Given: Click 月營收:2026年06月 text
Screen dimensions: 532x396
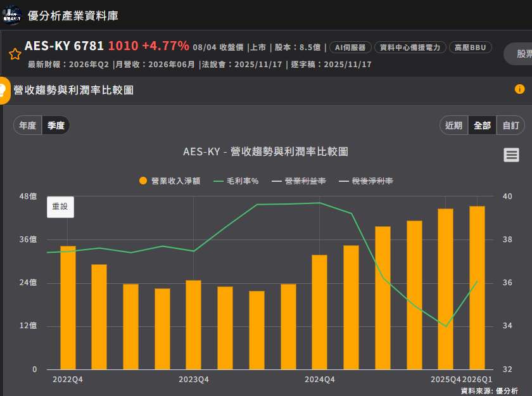Looking at the screenshot, I should [x=155, y=65].
